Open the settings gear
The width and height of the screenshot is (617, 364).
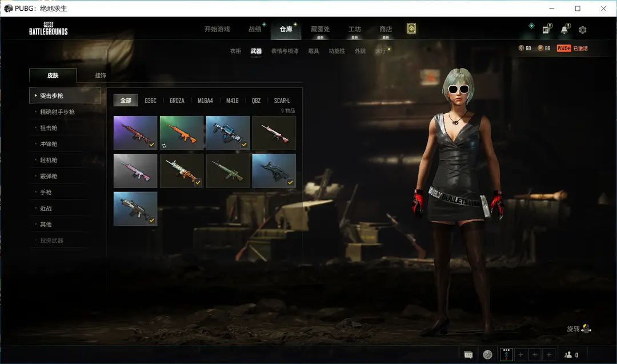coord(583,30)
